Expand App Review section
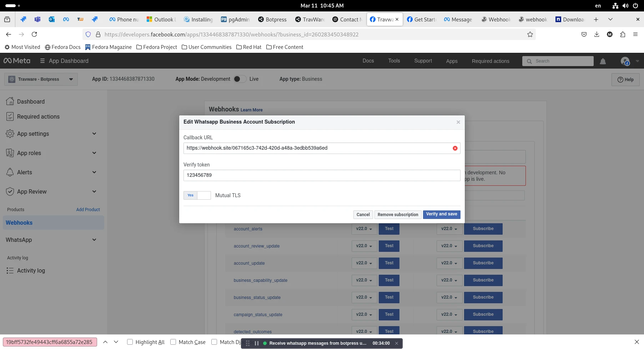This screenshot has height=349, width=644. (x=94, y=191)
